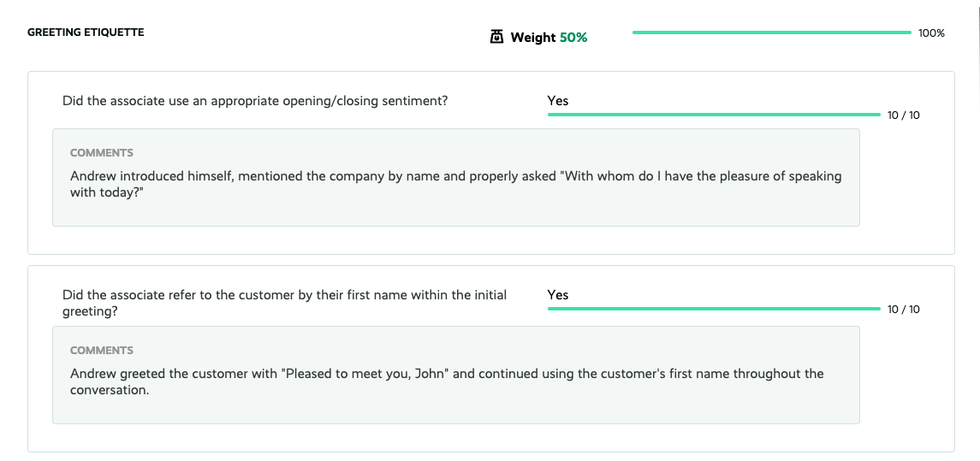Click the word Weight beside the scale icon
Screen dimensions: 980x461
point(533,38)
